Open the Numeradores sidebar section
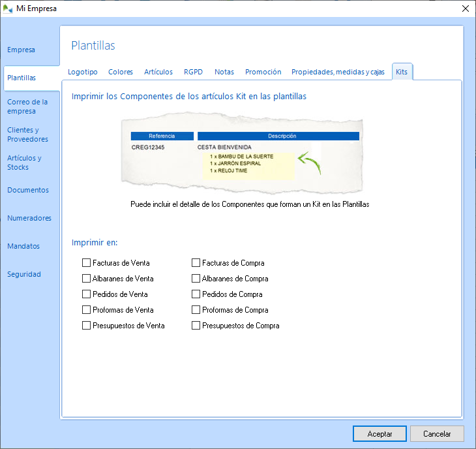This screenshot has width=476, height=449. click(29, 218)
